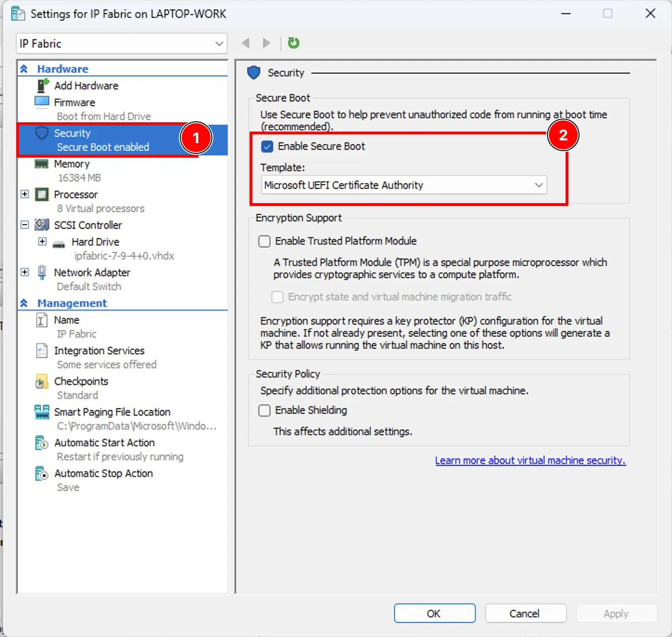672x637 pixels.
Task: Select the Firmware icon in Hardware list
Action: click(x=42, y=102)
